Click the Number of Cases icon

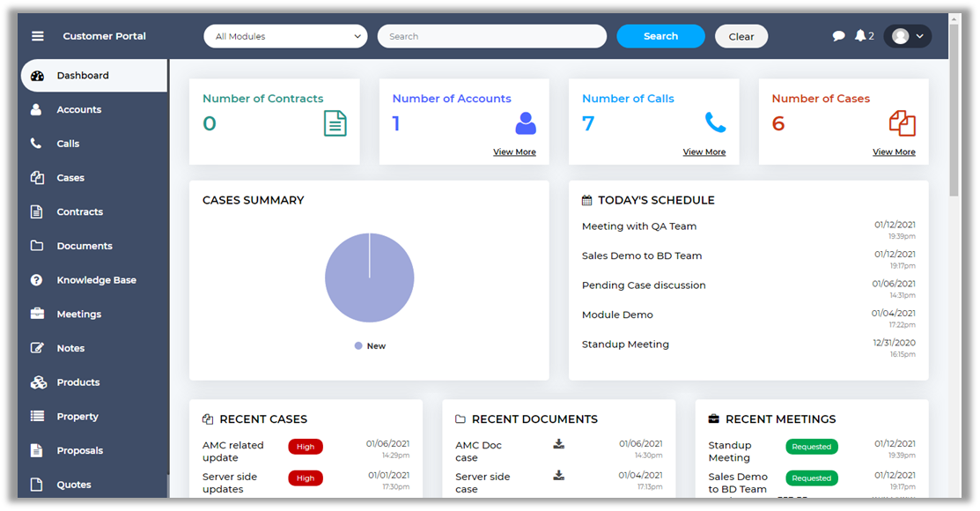[902, 123]
